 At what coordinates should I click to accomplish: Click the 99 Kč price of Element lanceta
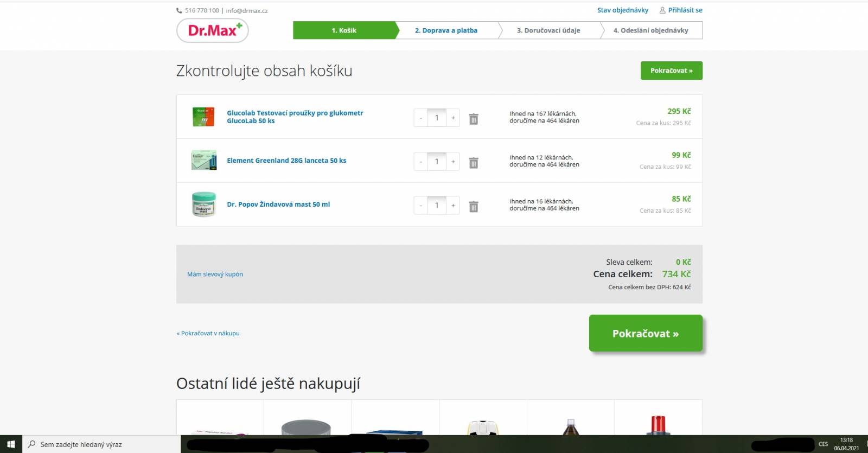681,155
